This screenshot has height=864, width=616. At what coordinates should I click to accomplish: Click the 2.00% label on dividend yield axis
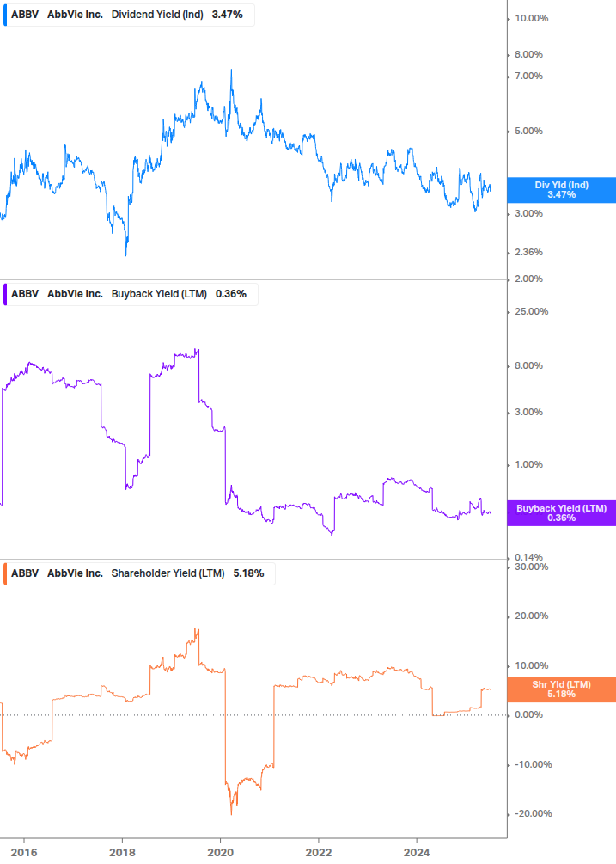point(528,279)
